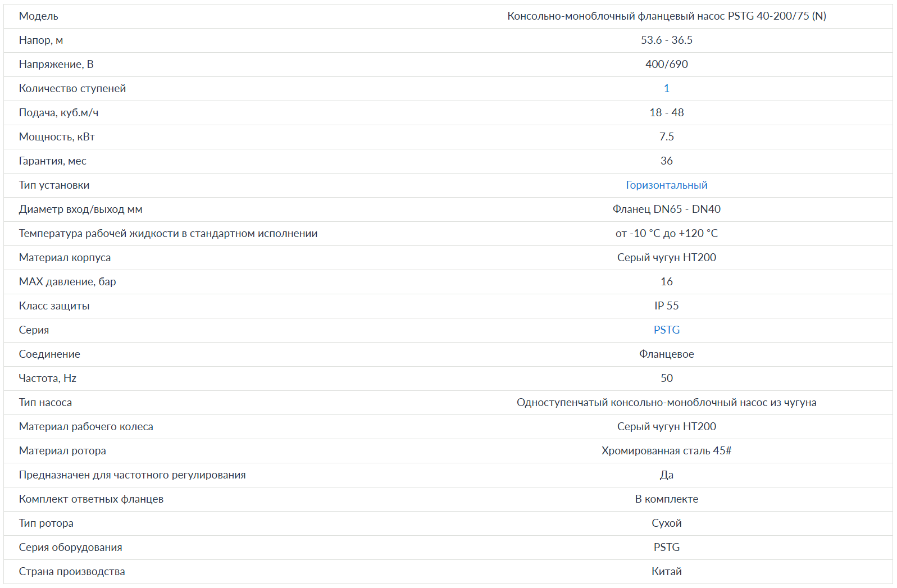Click the power value 7.5
The image size is (897, 588).
pyautogui.click(x=666, y=137)
